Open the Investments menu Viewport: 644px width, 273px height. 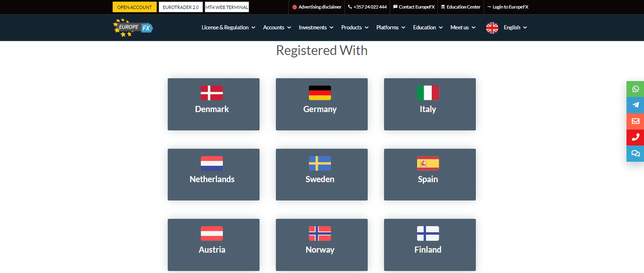316,28
